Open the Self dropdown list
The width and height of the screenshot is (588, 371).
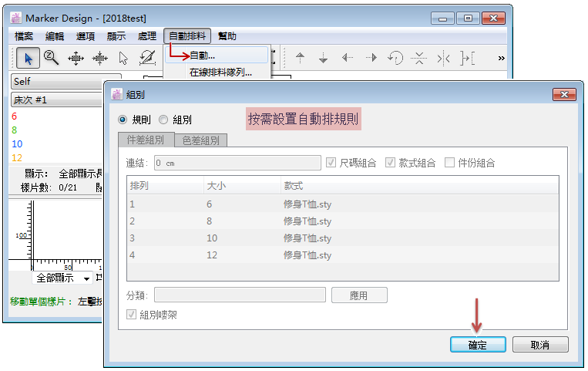[x=54, y=81]
